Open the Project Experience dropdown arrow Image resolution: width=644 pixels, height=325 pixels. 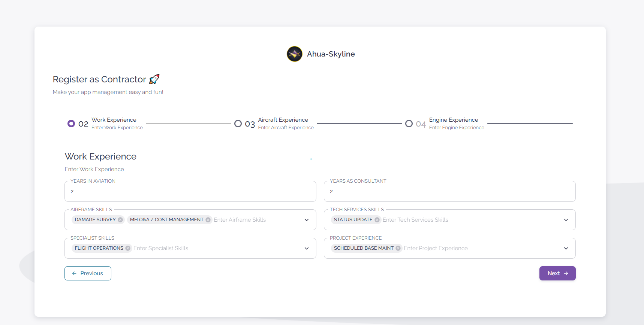566,248
